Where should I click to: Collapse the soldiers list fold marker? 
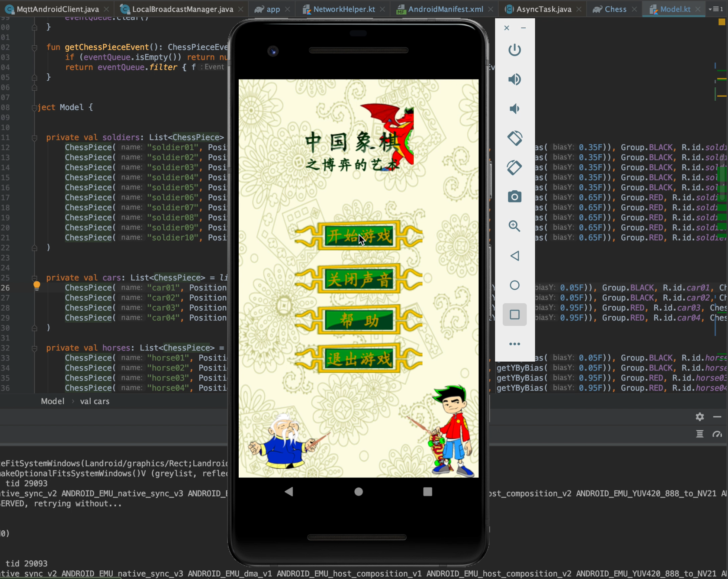pos(35,138)
